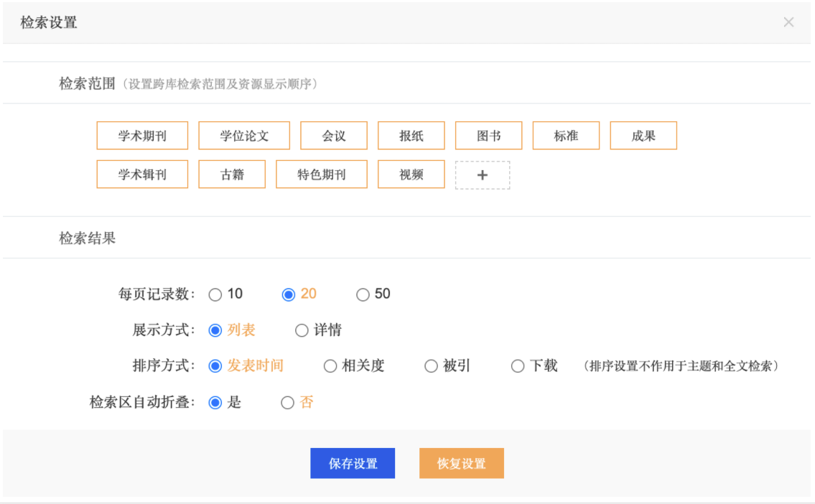Click the add resource type plus icon

tap(483, 174)
